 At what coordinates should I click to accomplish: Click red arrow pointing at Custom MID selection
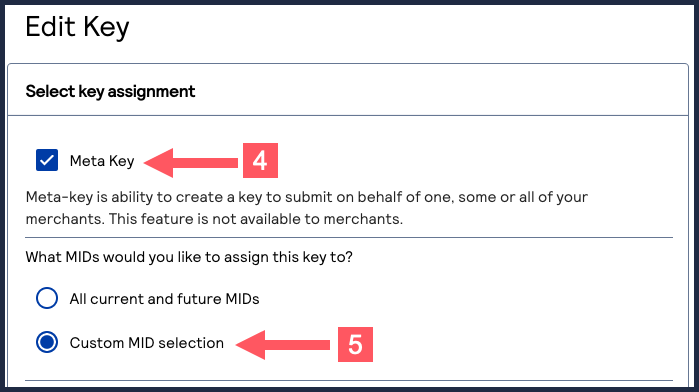coord(283,345)
